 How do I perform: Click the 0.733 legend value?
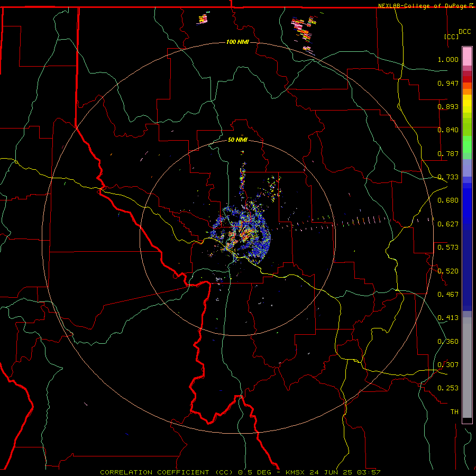click(x=448, y=177)
